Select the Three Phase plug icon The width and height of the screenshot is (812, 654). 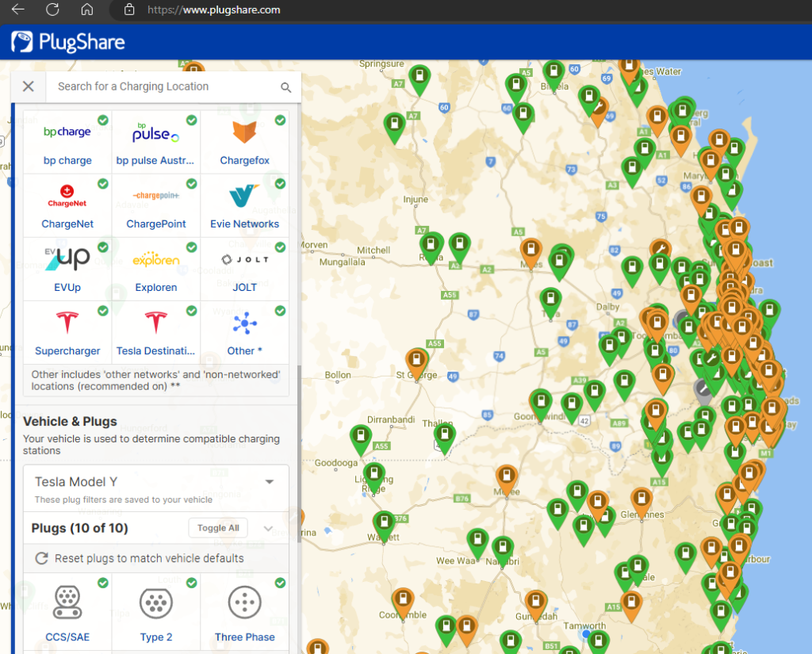coord(244,602)
